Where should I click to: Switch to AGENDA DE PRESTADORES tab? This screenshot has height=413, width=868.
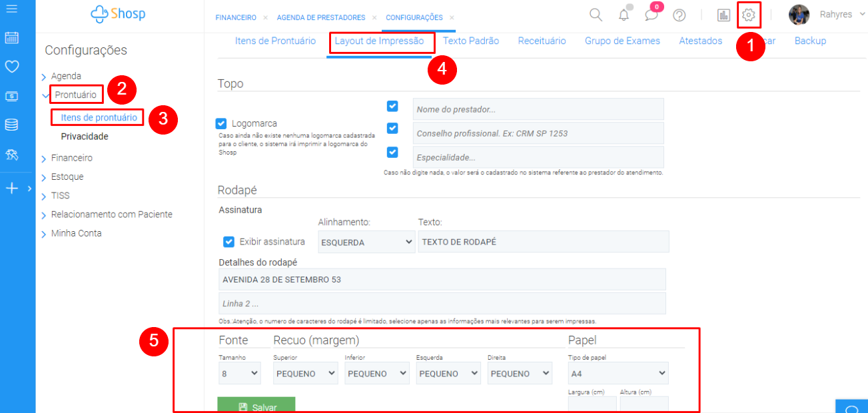pyautogui.click(x=321, y=17)
